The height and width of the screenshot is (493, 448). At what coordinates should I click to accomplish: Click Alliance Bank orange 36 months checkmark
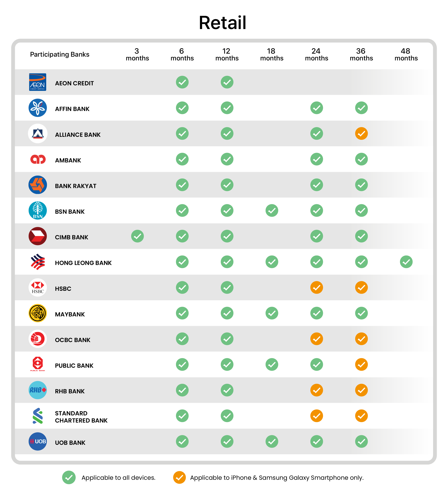(x=361, y=134)
